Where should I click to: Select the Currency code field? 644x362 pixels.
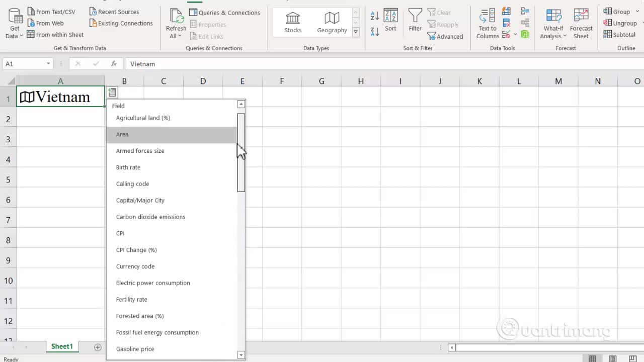click(x=172, y=266)
